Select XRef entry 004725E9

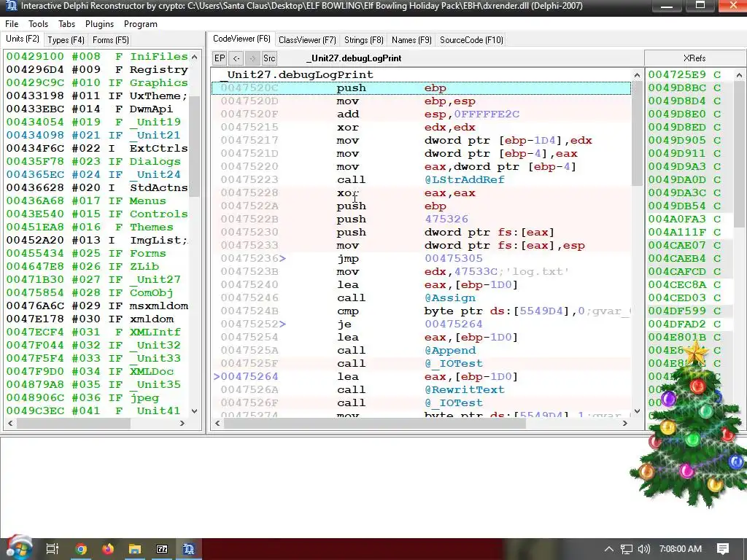[x=690, y=75]
